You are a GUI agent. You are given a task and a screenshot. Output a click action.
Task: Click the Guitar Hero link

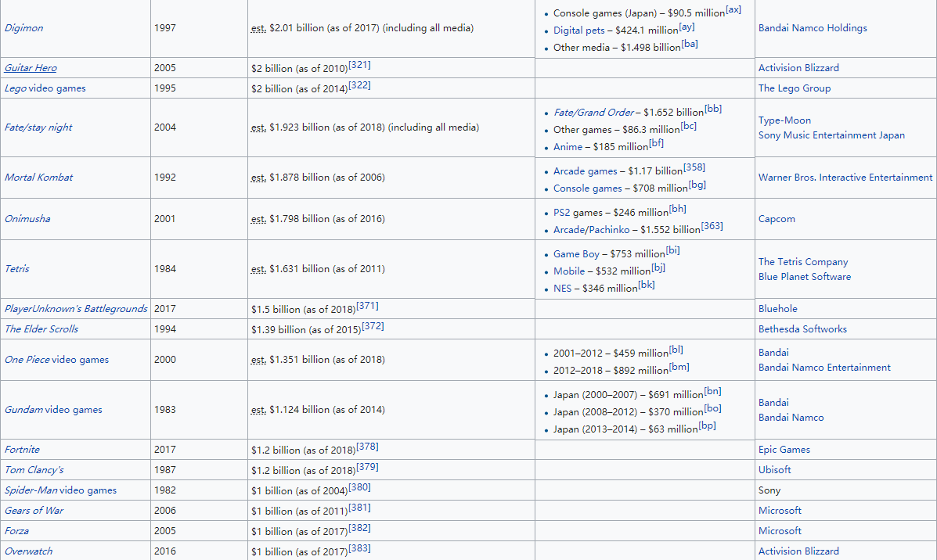point(31,68)
